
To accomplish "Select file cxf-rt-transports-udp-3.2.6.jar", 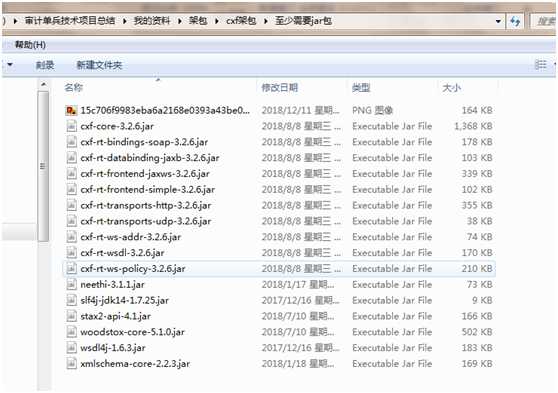I will (146, 221).
